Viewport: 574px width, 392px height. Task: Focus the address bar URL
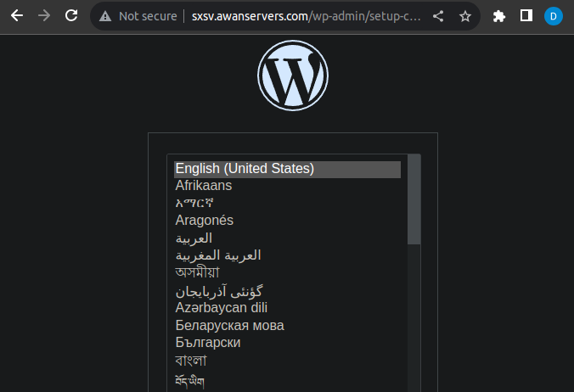point(306,16)
